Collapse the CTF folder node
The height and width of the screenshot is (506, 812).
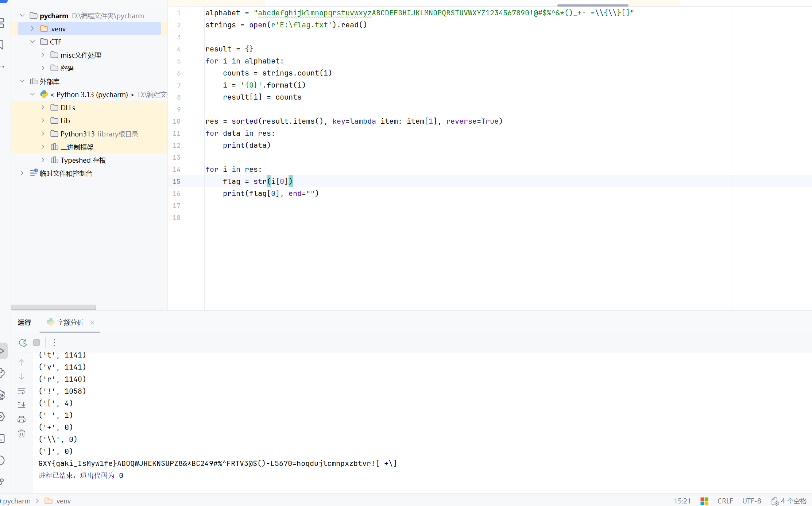point(32,42)
